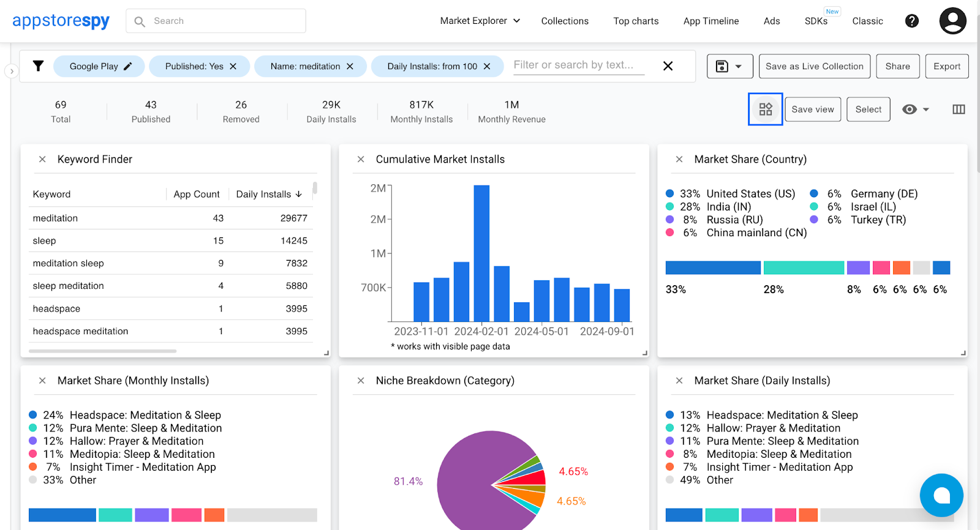The image size is (980, 530).
Task: Remove the Name: meditation filter chip
Action: point(350,66)
